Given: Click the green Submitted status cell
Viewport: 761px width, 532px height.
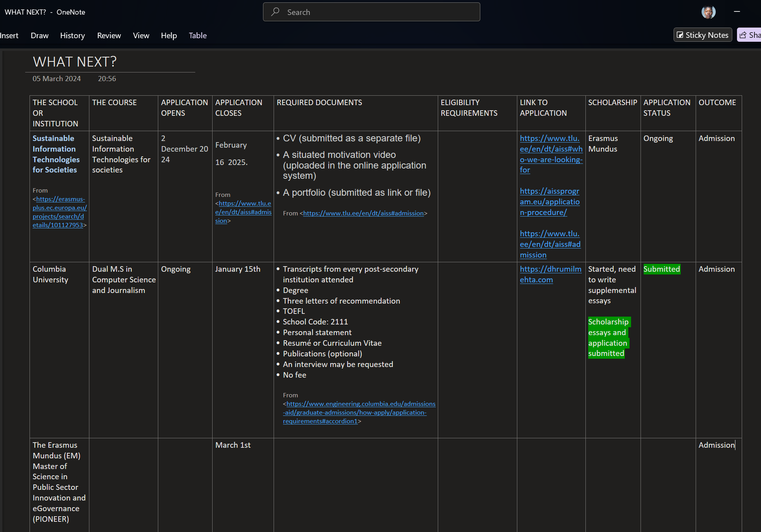Looking at the screenshot, I should pyautogui.click(x=662, y=269).
